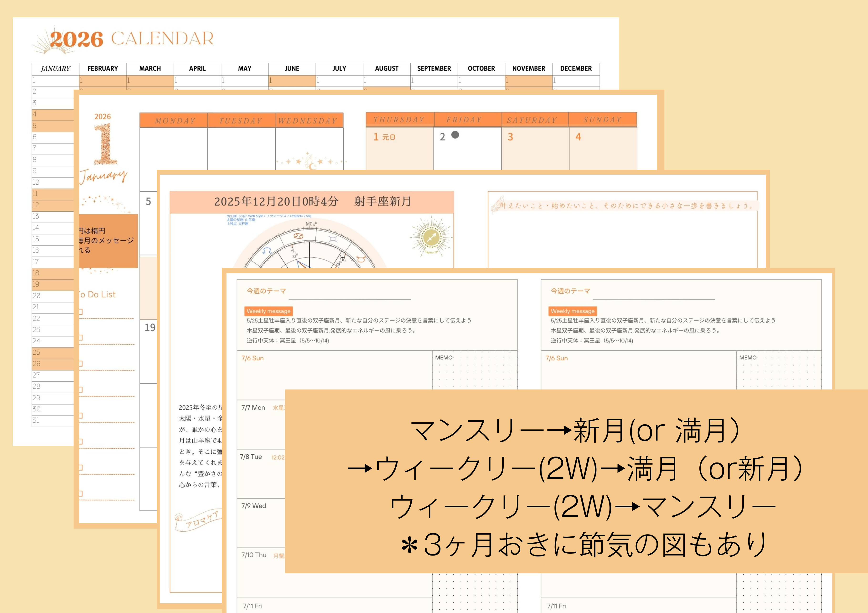Select the THURSDAY weekday header
Viewport: 868px width, 613px height.
tap(399, 120)
